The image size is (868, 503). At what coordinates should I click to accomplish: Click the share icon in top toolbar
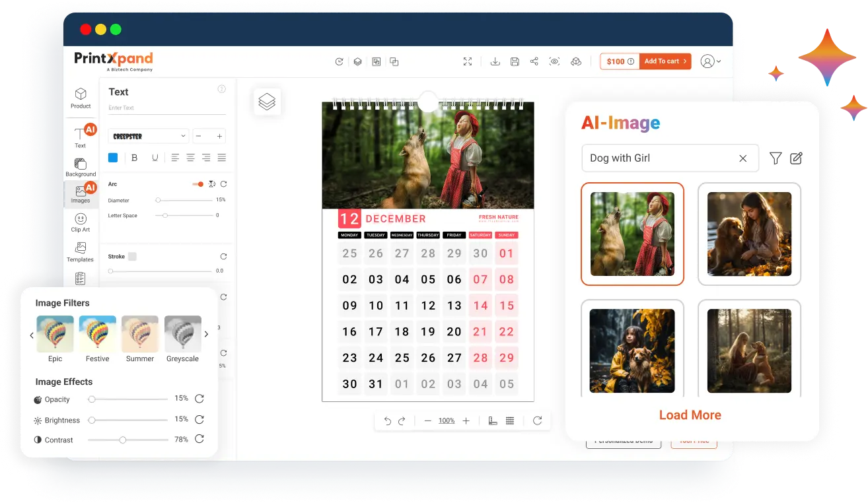tap(534, 61)
